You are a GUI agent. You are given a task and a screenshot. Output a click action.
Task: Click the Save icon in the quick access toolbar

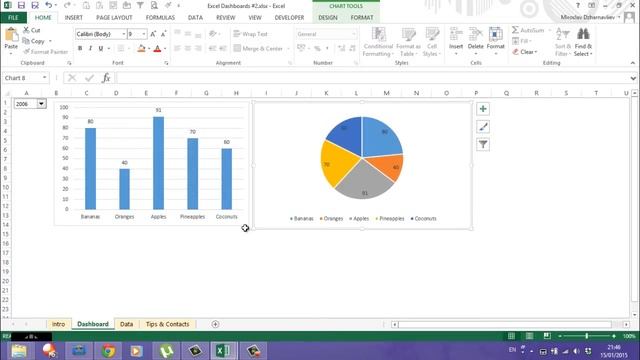(21, 6)
